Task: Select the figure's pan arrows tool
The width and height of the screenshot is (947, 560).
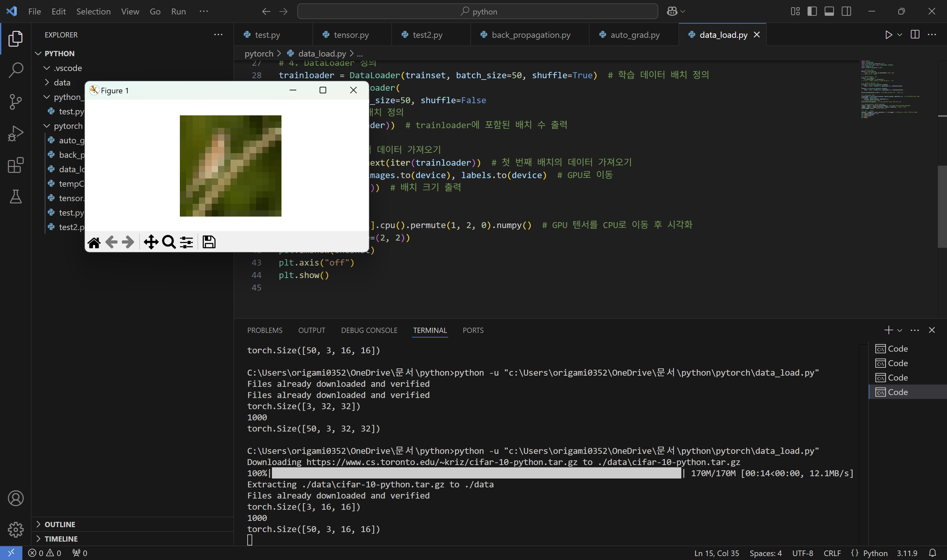Action: pyautogui.click(x=151, y=242)
